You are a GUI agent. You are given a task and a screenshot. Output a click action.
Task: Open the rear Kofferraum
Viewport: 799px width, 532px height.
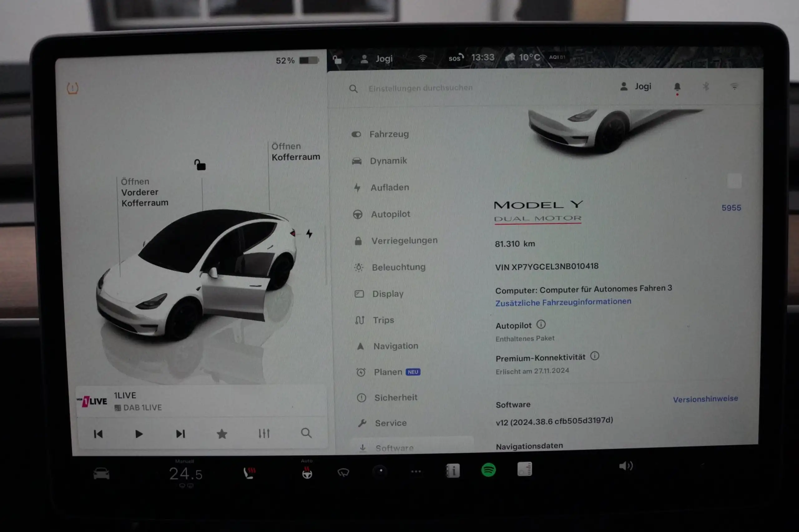pyautogui.click(x=296, y=152)
